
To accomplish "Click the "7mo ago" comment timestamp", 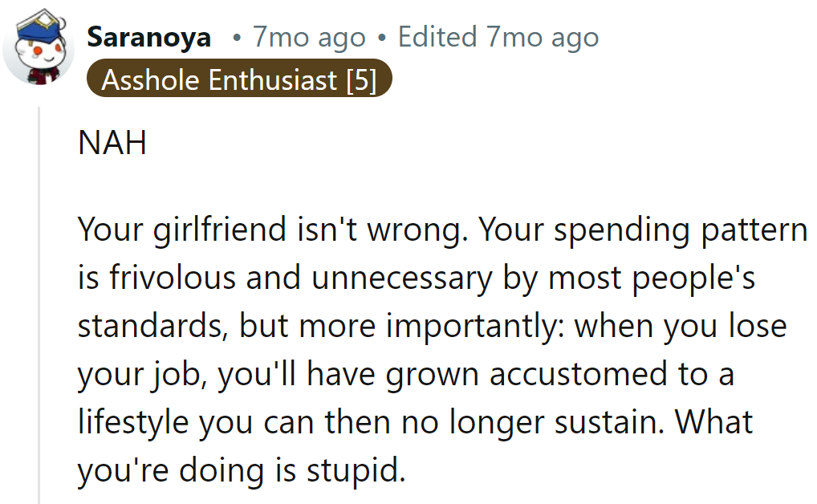I will coord(308,37).
